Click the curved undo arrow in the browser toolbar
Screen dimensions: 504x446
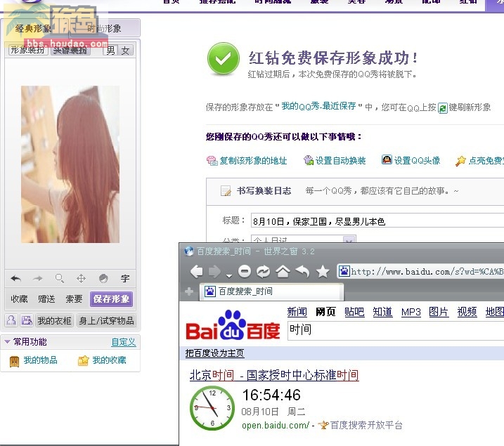coord(302,272)
